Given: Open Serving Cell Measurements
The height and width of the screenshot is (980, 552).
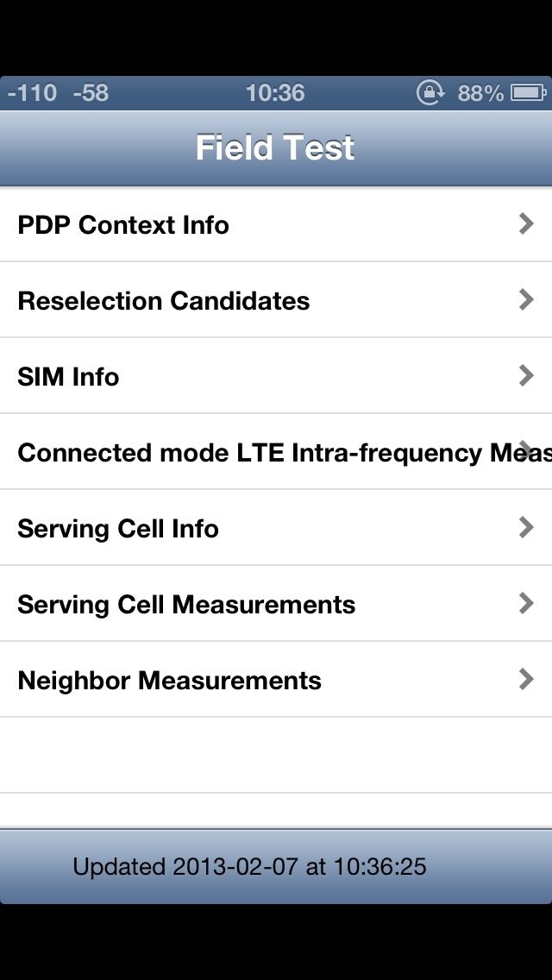Looking at the screenshot, I should click(x=186, y=605).
